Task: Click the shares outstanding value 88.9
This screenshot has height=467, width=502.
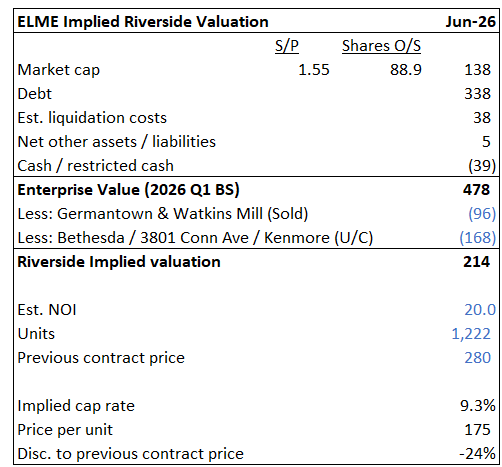Action: (406, 70)
